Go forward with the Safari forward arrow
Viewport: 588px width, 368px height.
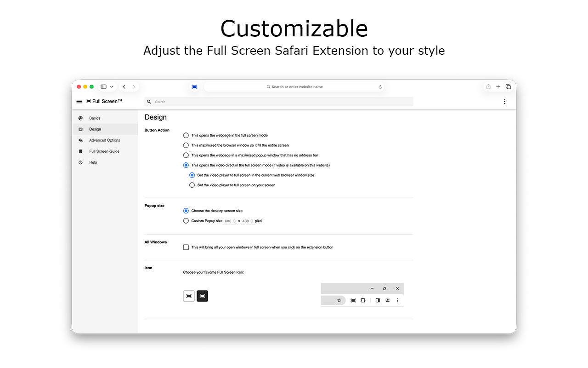[134, 86]
